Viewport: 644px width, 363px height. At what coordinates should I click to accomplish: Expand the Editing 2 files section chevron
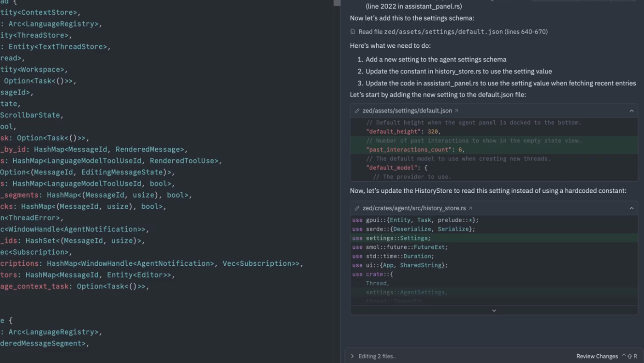click(x=352, y=356)
